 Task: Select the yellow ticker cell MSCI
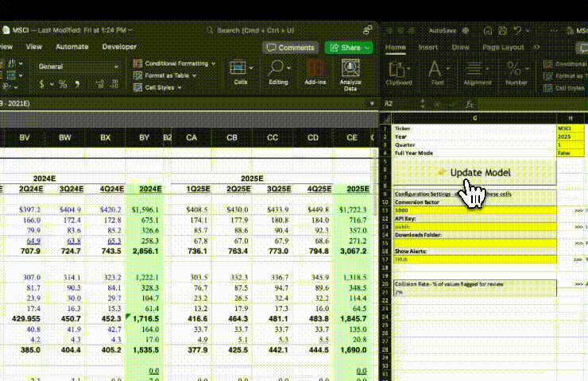pyautogui.click(x=571, y=129)
